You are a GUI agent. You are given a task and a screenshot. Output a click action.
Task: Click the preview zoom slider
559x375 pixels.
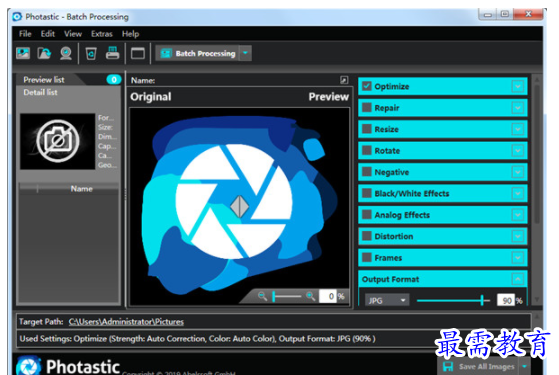[287, 296]
